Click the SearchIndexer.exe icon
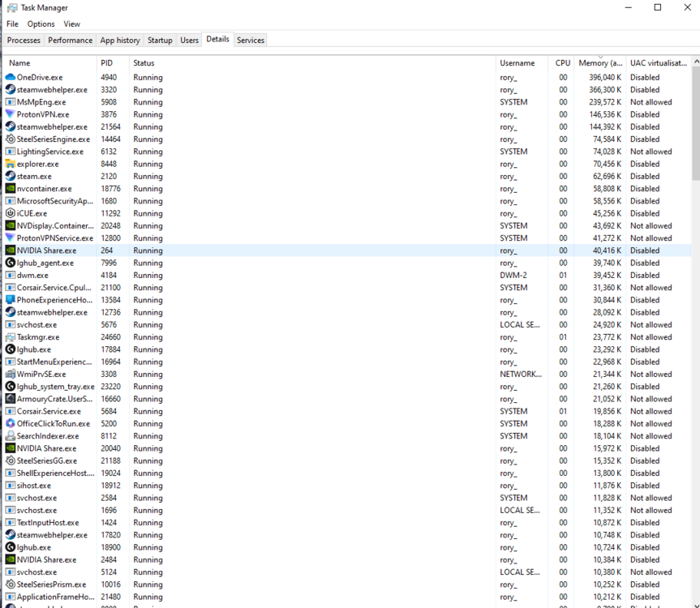Viewport: 700px width, 608px height. tap(11, 436)
